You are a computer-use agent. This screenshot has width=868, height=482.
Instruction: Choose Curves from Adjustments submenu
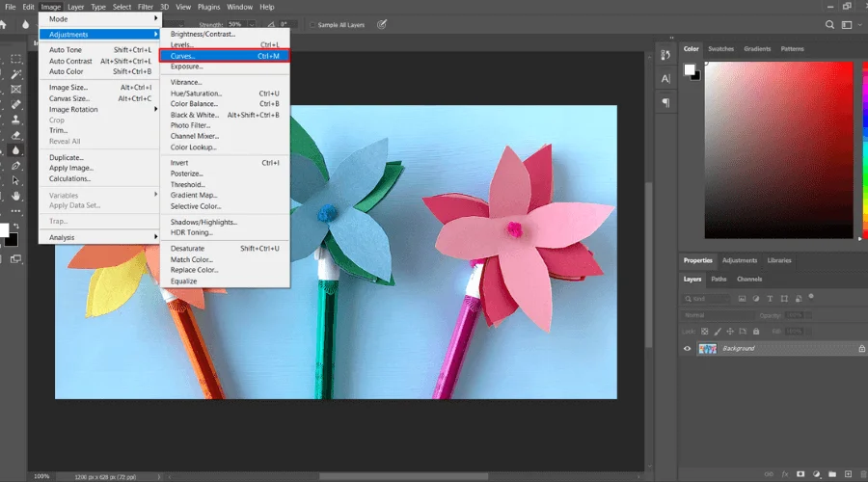click(224, 56)
